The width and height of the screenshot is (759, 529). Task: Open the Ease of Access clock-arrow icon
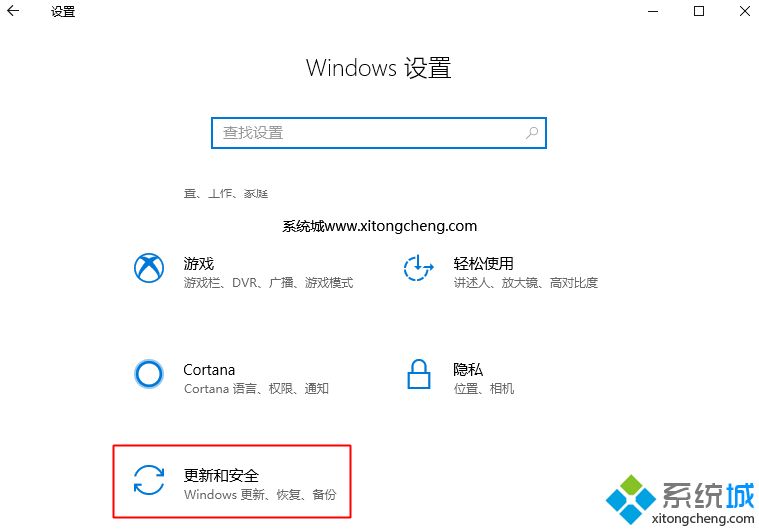(x=418, y=268)
